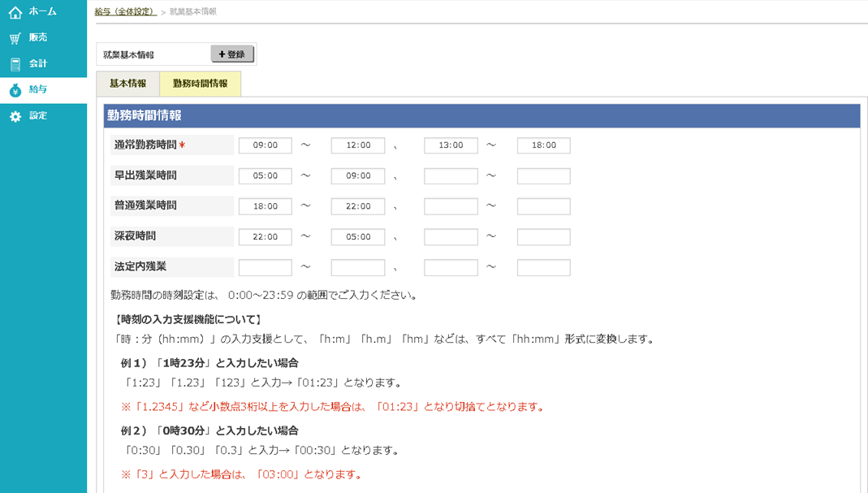Select the 深夜時間 start field showing 22:00
The image size is (868, 493).
265,236
